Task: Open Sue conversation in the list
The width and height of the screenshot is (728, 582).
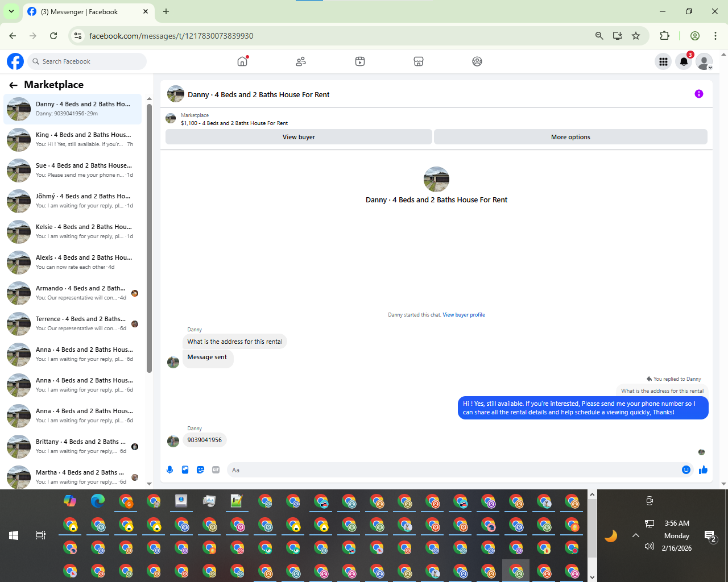Action: point(73,171)
